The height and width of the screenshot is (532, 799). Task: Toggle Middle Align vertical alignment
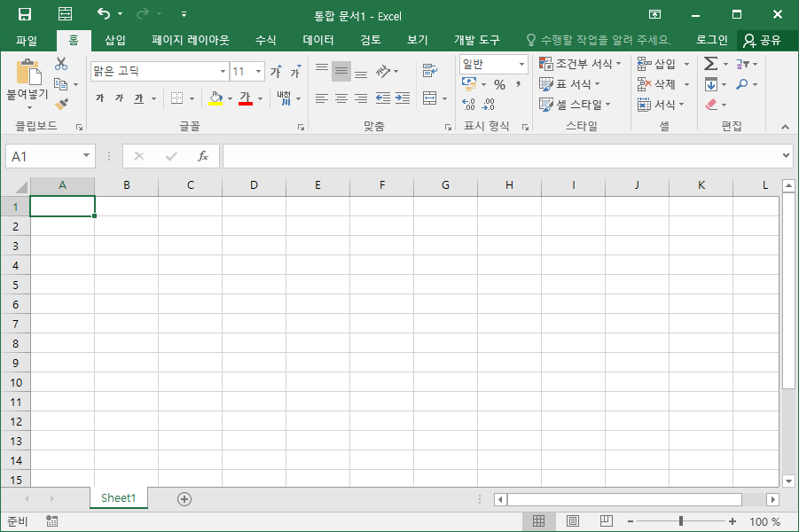pos(341,71)
